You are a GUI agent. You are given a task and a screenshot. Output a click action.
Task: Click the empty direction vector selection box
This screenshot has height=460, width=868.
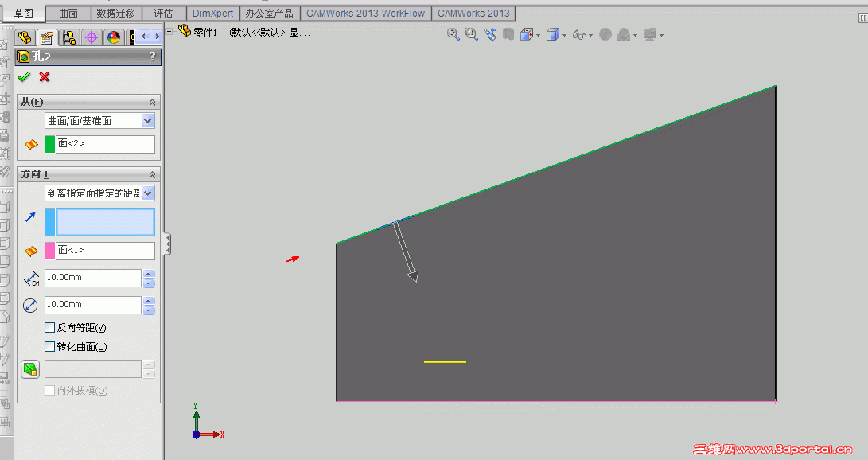(105, 222)
